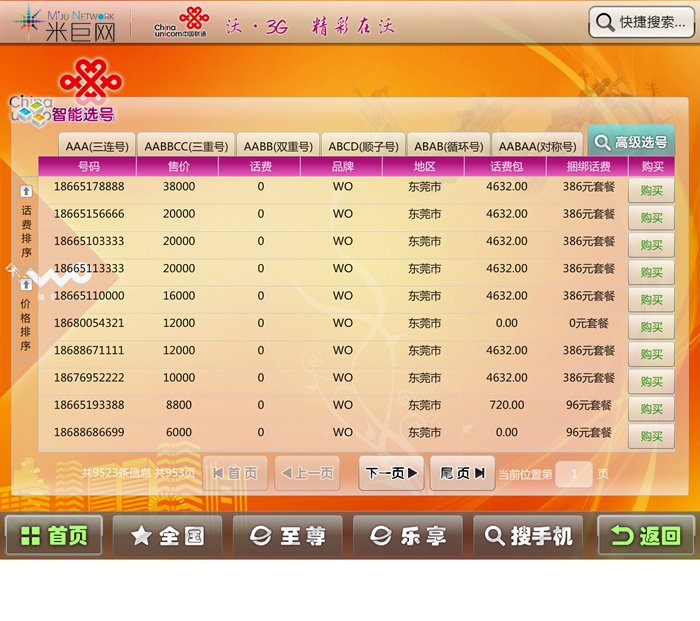Open the 乐享 plan section
This screenshot has width=700, height=621.
click(x=408, y=536)
